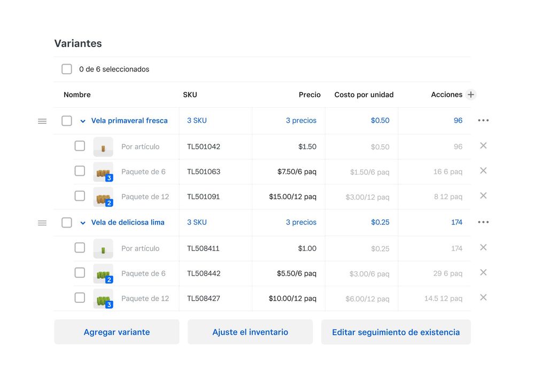The width and height of the screenshot is (534, 392).
Task: Collapse the Vela de deliciosa lima chevron
Action: (x=83, y=223)
